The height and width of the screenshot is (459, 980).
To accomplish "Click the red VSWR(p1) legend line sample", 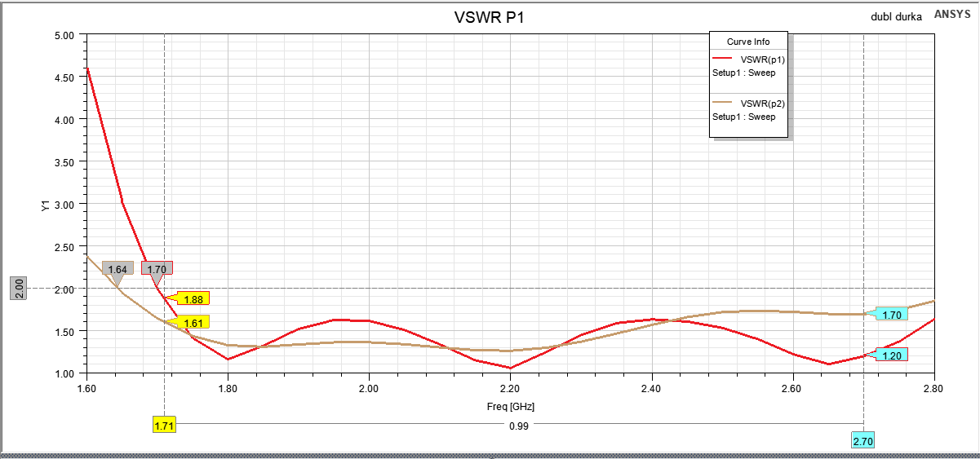I will 724,59.
